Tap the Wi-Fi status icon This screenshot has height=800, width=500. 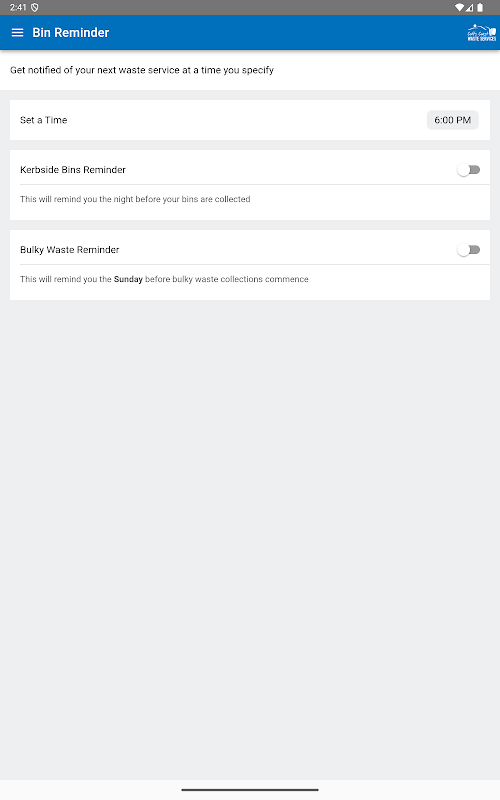click(x=459, y=7)
